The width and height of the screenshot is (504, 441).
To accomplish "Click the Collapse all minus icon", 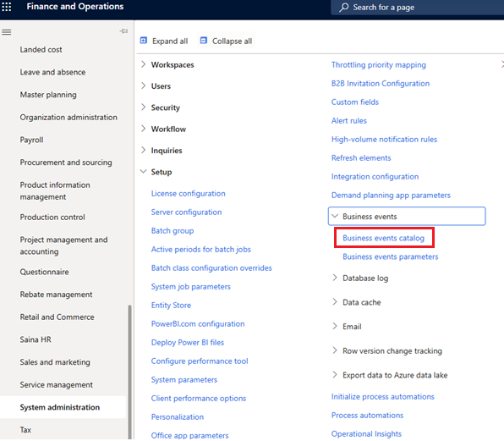I will 204,41.
